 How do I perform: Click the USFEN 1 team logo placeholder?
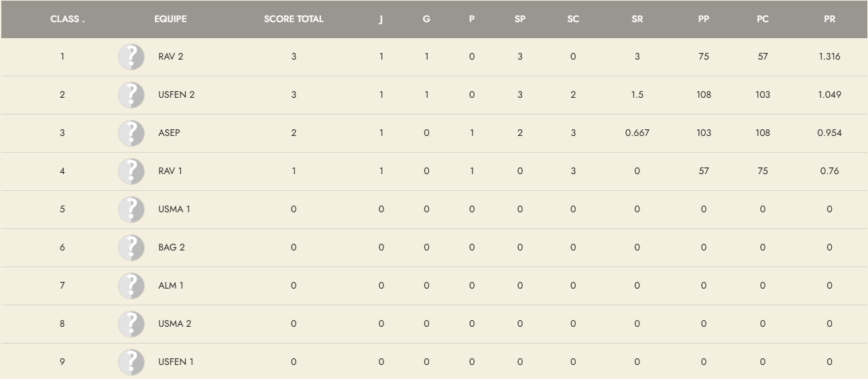point(131,362)
